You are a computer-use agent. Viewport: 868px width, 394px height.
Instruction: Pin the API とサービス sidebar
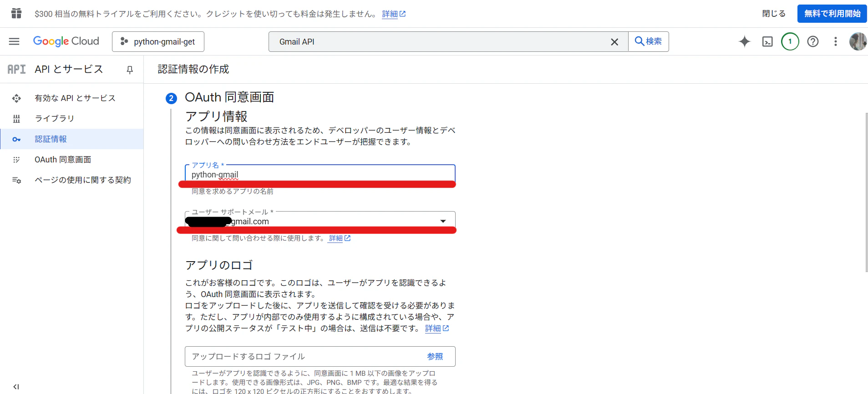coord(130,70)
